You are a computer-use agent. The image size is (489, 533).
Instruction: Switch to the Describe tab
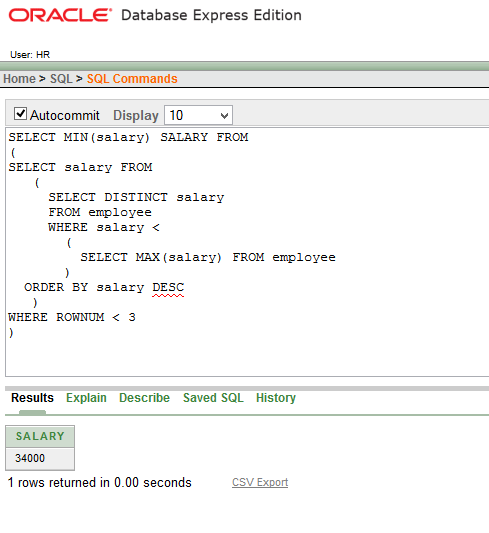pyautogui.click(x=144, y=398)
